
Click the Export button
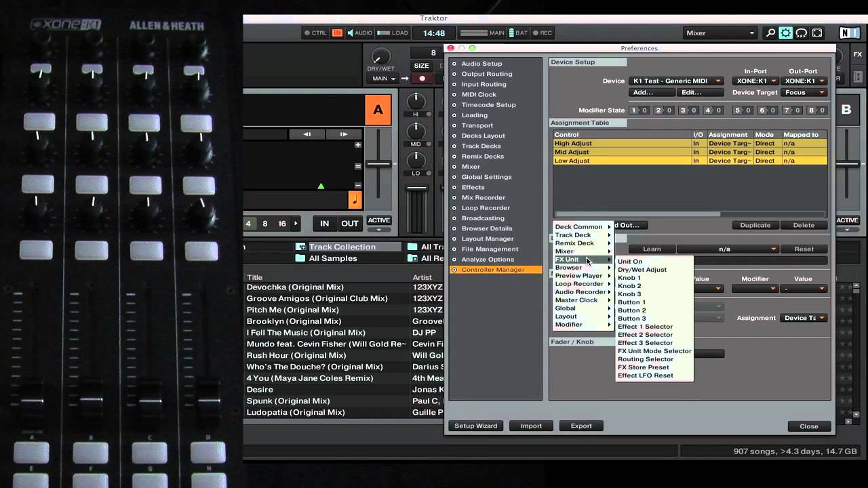[x=581, y=426]
